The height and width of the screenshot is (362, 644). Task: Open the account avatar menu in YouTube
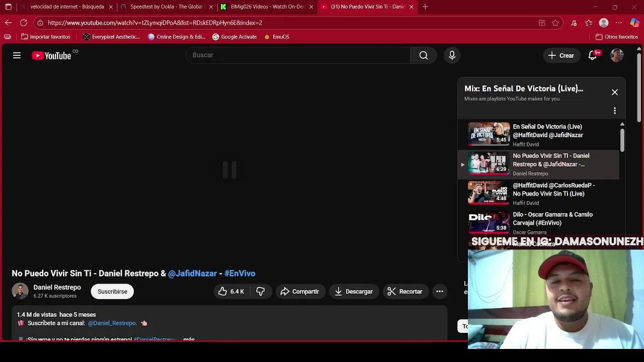click(617, 55)
